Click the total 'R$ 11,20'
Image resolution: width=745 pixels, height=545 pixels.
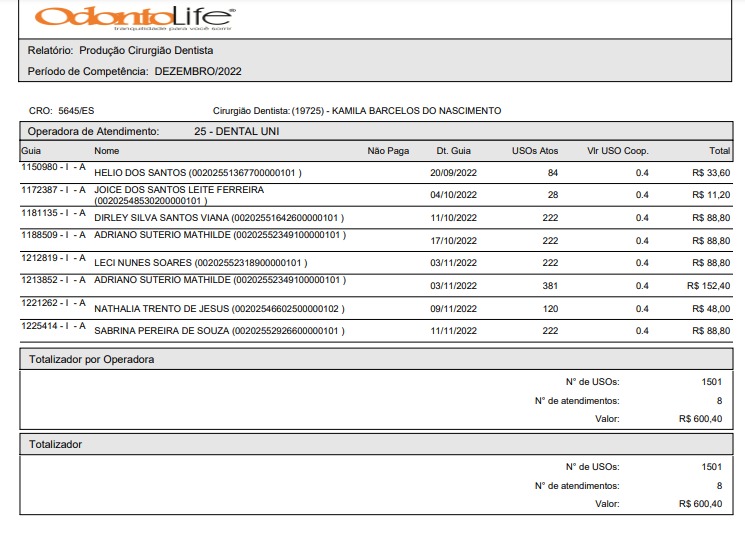711,195
